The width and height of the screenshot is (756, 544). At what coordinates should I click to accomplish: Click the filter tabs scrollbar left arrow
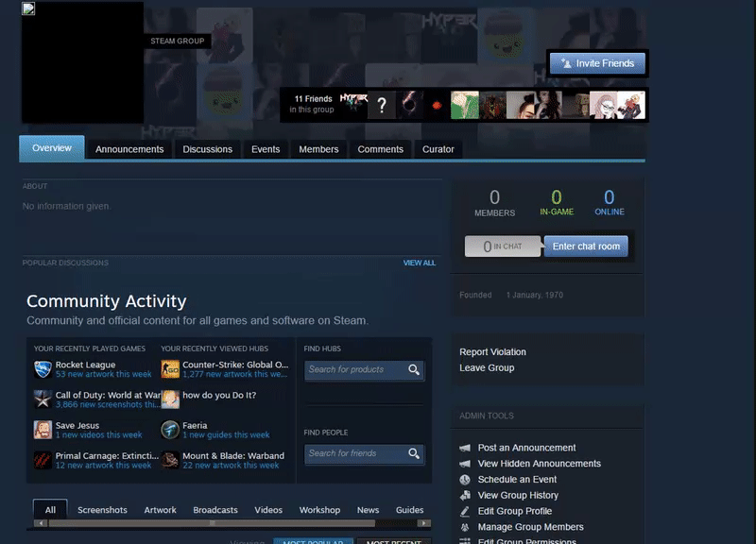point(41,523)
